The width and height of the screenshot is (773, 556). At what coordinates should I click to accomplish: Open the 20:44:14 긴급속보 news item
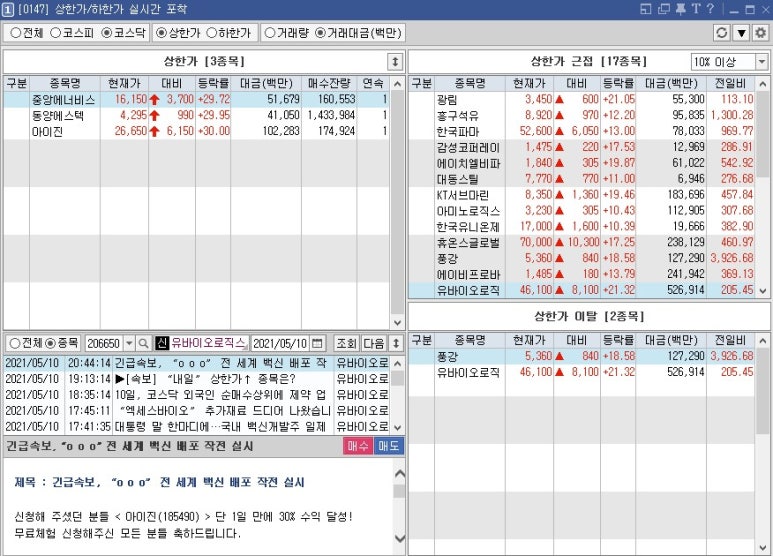click(x=197, y=363)
